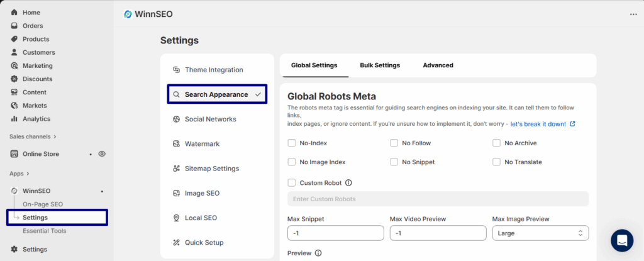
Task: Click the Discounts badge icon
Action: (14, 79)
